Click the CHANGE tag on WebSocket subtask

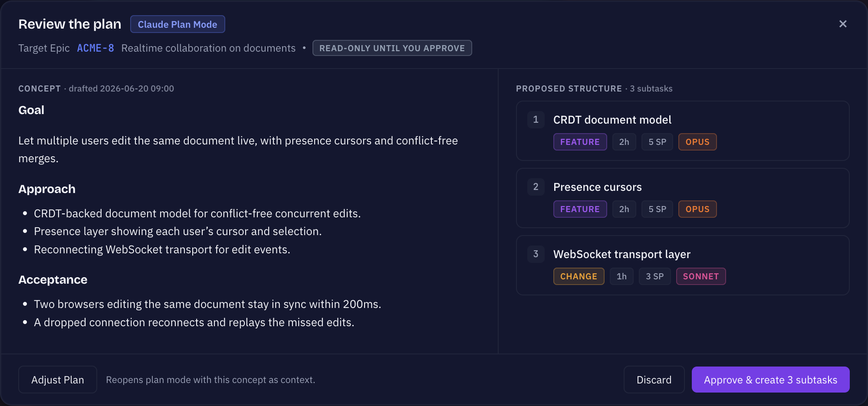579,276
